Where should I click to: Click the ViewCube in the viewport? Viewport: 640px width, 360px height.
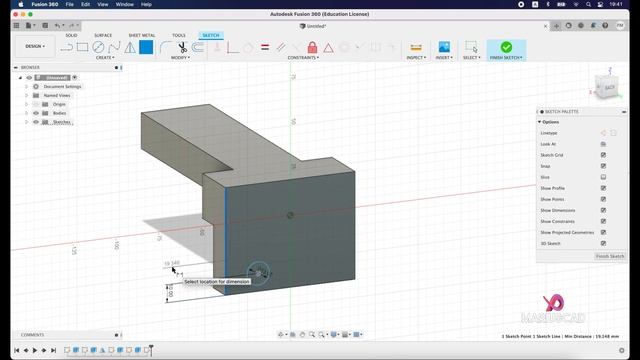pos(607,87)
